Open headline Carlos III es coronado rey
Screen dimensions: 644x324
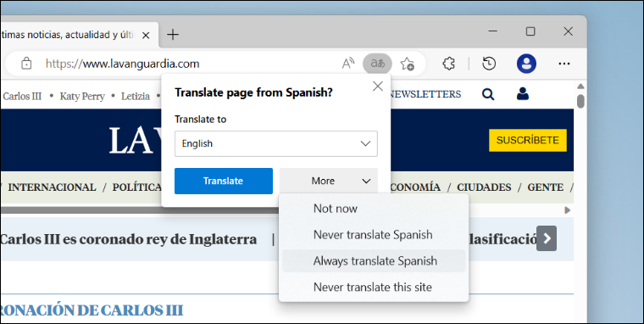(129, 239)
